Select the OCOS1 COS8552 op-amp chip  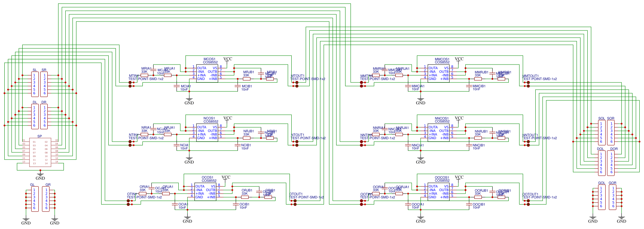click(x=205, y=191)
